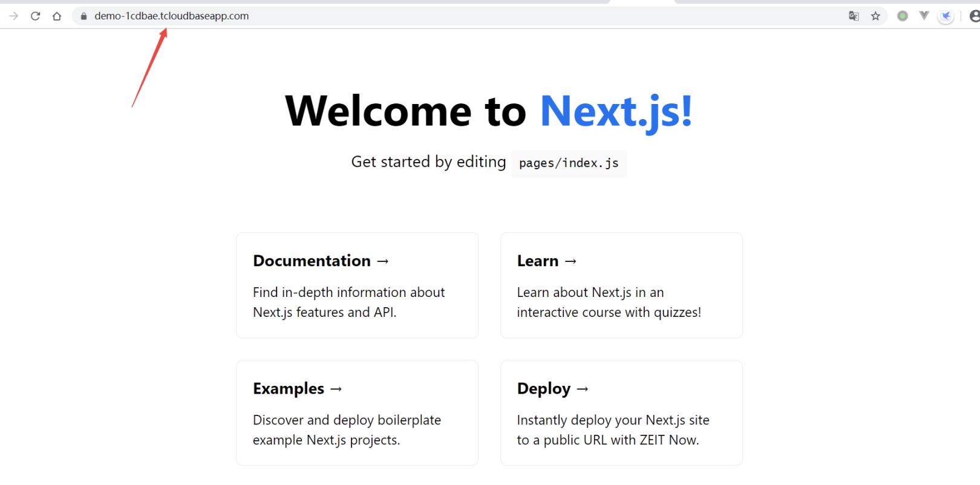
Task: Open the blue bird extension icon
Action: click(946, 16)
